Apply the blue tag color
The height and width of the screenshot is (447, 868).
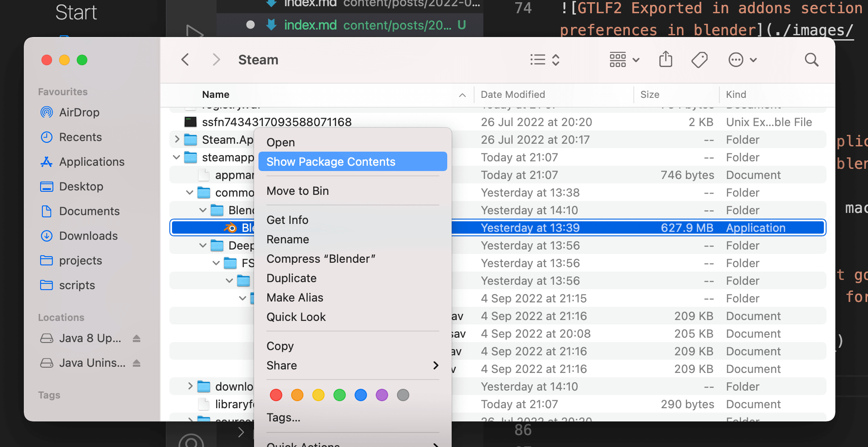click(361, 395)
